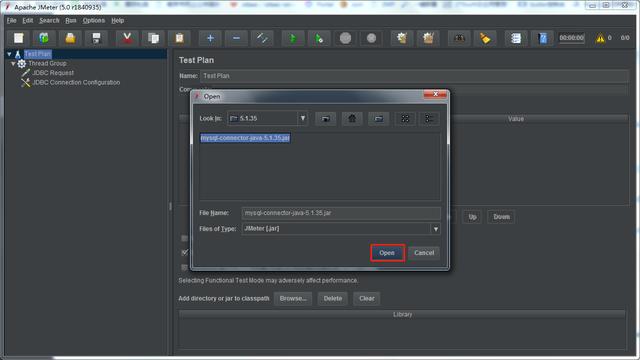The height and width of the screenshot is (360, 640).
Task: Click the Copy toolbar icon
Action: point(153,38)
